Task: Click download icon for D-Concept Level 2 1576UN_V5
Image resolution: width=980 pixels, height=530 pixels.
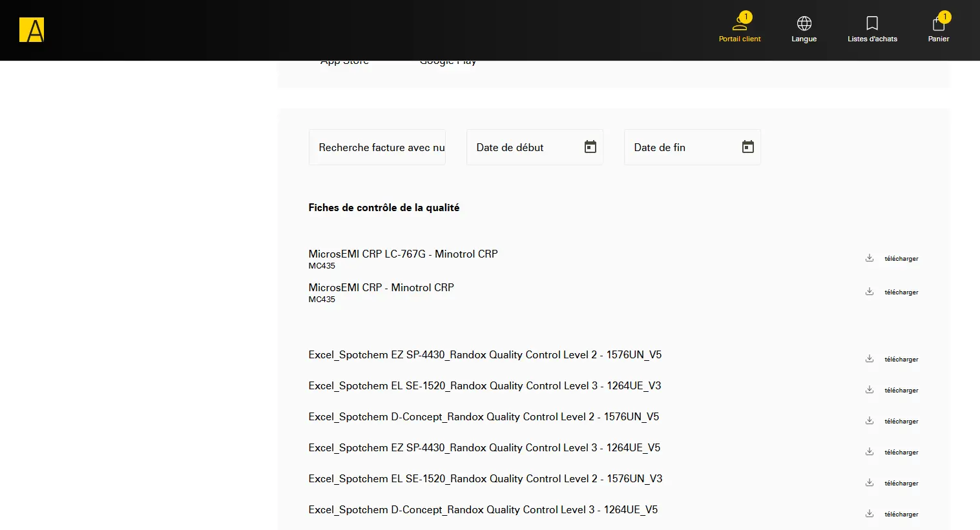Action: coord(870,421)
